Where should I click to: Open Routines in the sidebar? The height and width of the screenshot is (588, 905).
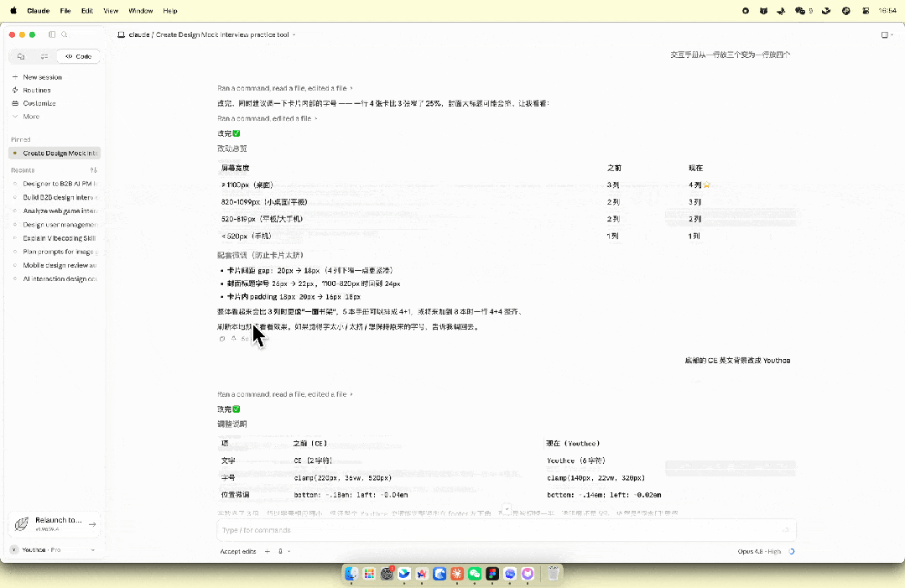[x=36, y=91]
